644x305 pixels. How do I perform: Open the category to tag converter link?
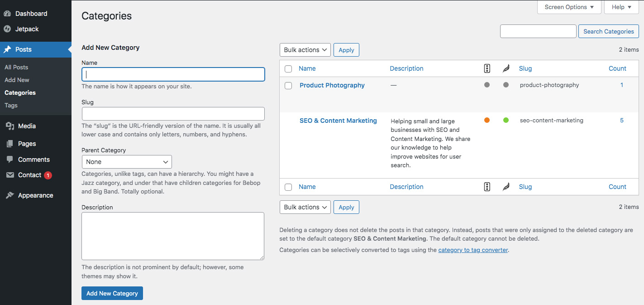tap(472, 250)
